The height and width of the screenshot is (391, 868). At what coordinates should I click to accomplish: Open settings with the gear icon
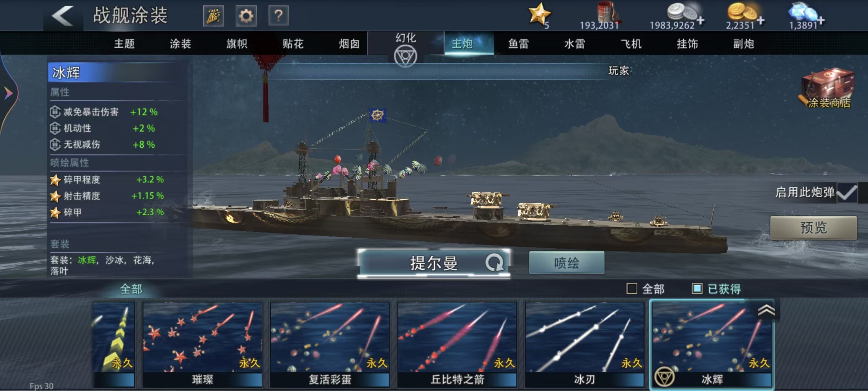(x=246, y=16)
